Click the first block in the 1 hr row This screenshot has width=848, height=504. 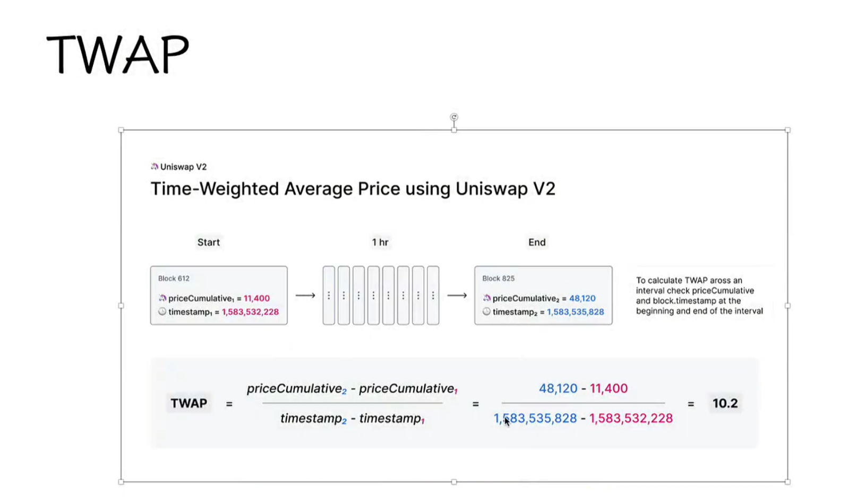tap(329, 296)
